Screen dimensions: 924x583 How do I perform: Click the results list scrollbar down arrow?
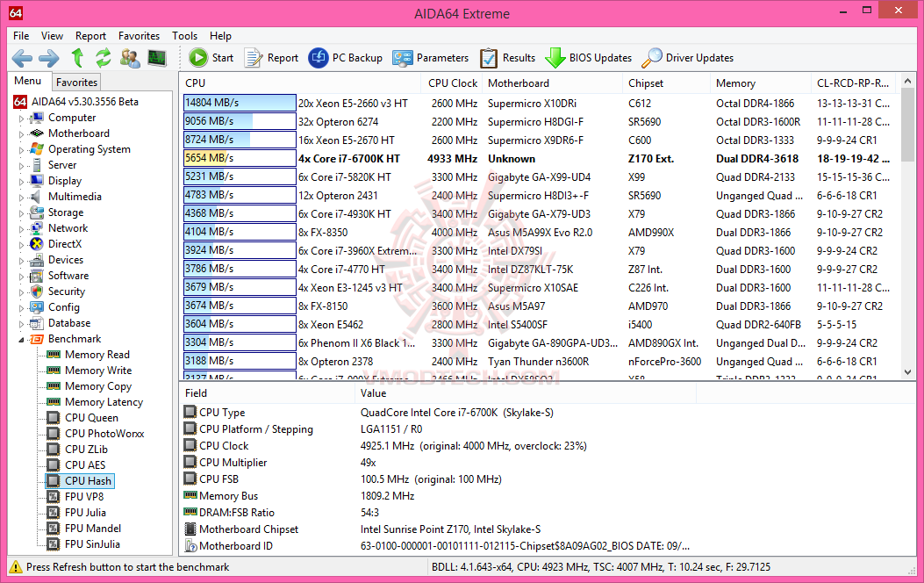[x=907, y=372]
